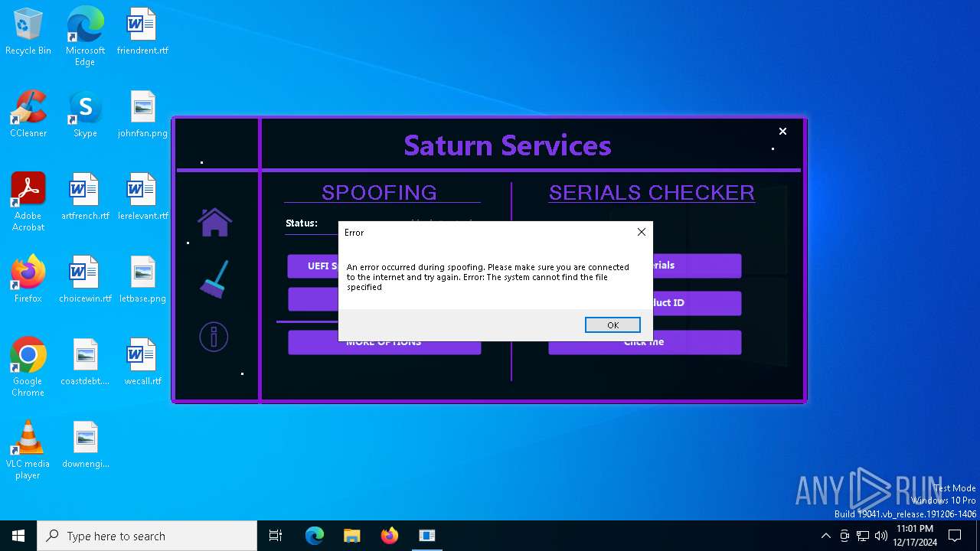Viewport: 980px width, 551px height.
Task: Select choicewin.rtf file on desktop
Action: click(x=85, y=280)
